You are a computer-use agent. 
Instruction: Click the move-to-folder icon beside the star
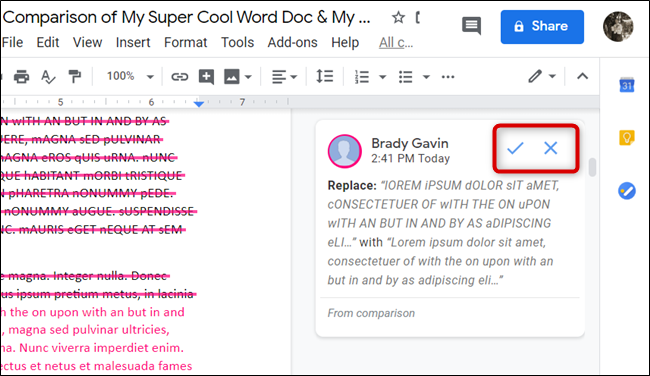coord(417,17)
